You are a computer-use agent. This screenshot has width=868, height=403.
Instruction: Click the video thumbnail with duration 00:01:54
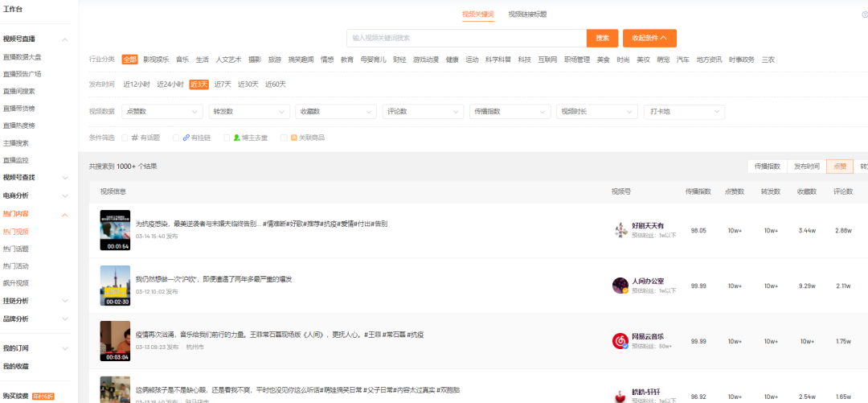[x=115, y=230]
